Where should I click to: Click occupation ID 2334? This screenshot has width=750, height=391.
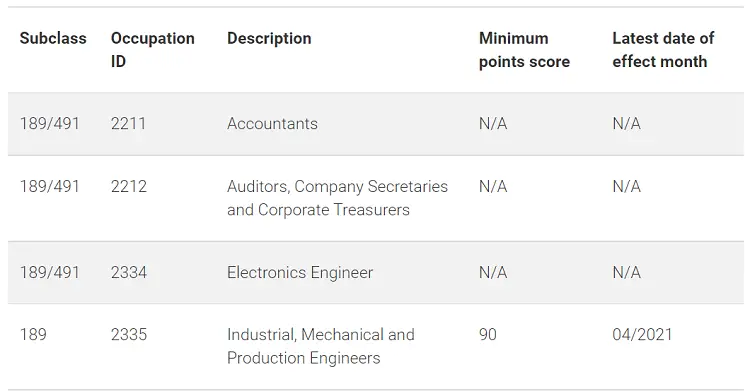pos(129,272)
